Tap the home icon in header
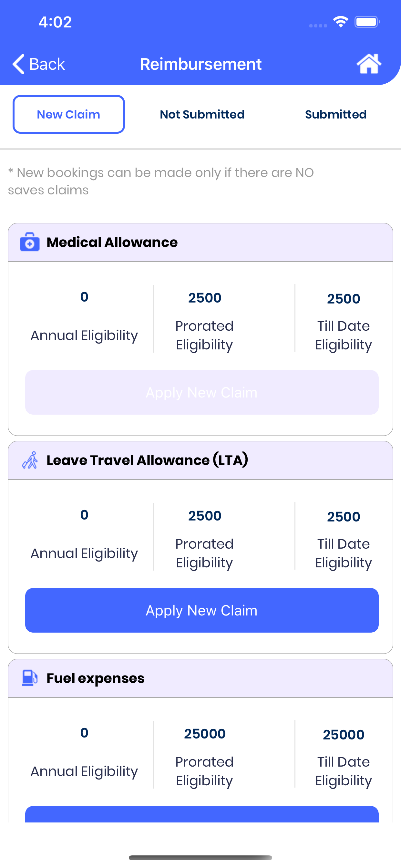The image size is (401, 868). pos(369,64)
